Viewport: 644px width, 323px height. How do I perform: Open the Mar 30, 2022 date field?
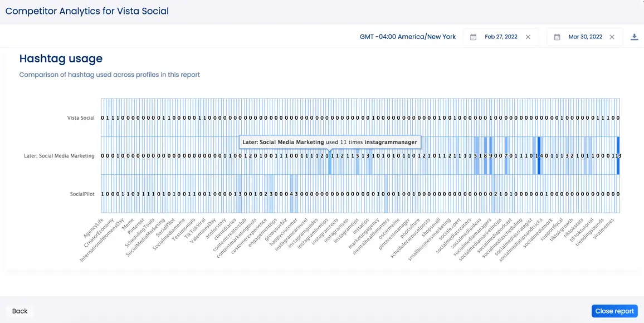584,37
